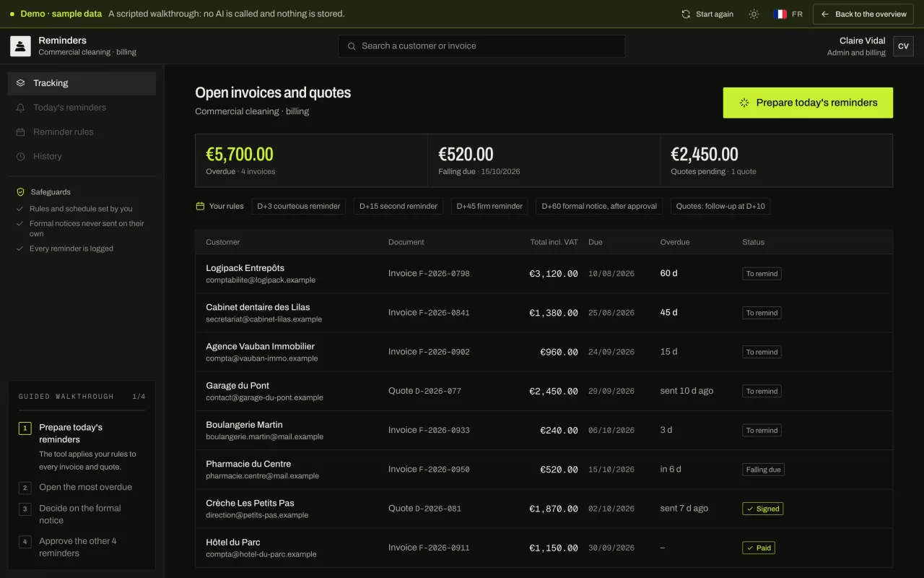Click invoice F-2026-0841 for Cabinet dentaire
924x578 pixels.
click(x=429, y=313)
